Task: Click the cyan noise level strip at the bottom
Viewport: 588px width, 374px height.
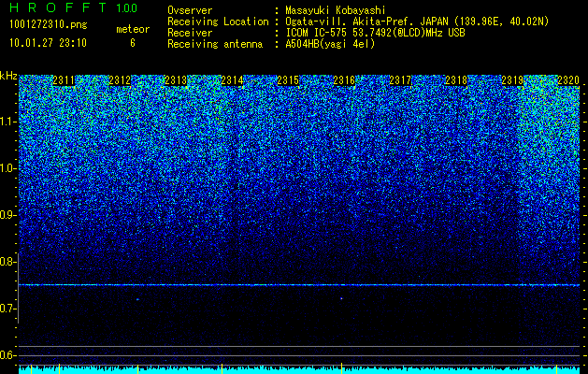Action: pos(299,370)
